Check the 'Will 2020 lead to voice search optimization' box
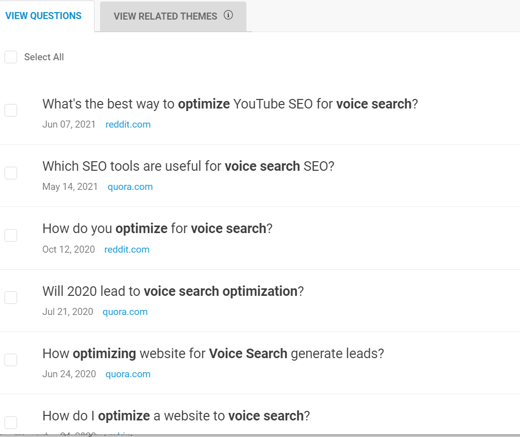This screenshot has width=520, height=437. (11, 298)
